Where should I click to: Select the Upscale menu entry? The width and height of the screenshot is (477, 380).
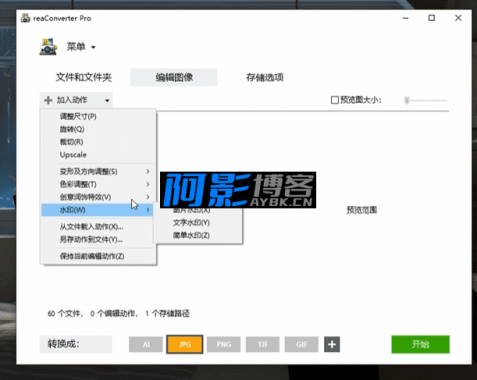click(x=98, y=155)
